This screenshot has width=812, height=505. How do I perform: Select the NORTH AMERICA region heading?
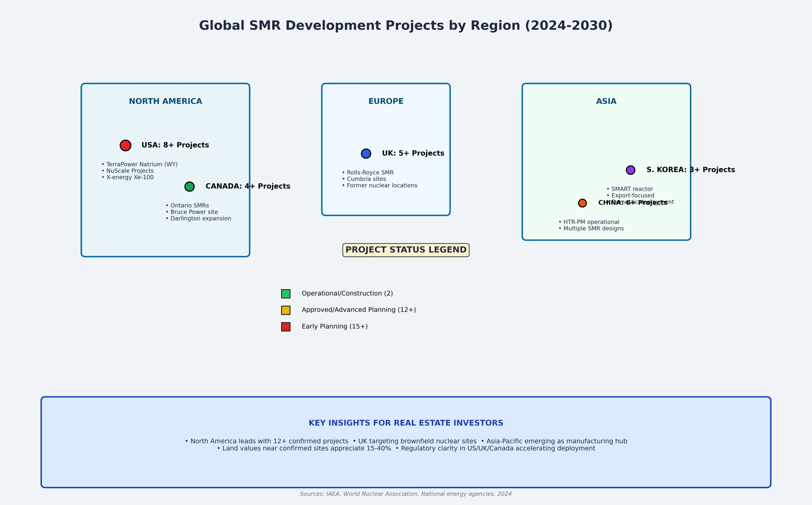166,101
